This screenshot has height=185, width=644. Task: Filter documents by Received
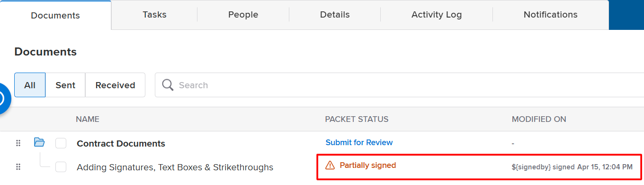pyautogui.click(x=115, y=85)
